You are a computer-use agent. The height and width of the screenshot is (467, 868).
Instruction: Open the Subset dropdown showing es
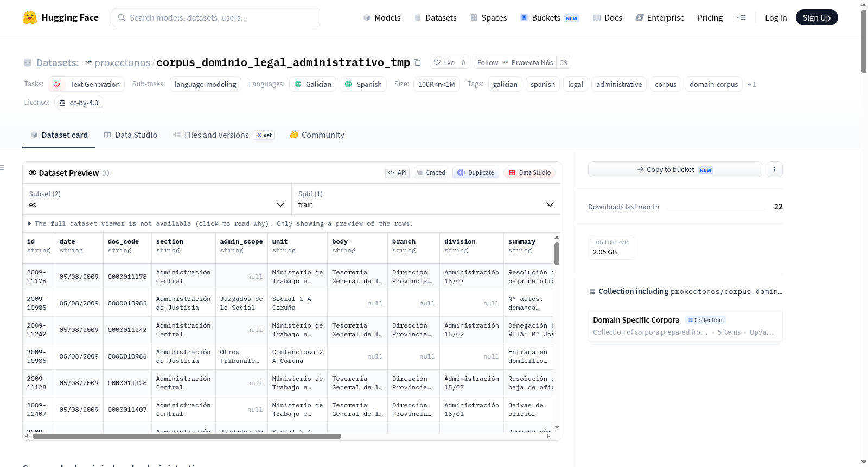[x=157, y=199]
